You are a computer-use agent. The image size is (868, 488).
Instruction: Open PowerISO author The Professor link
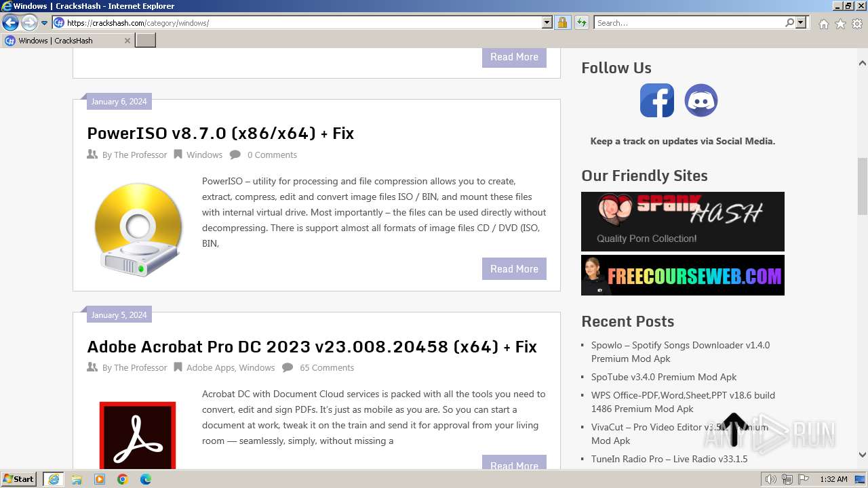tap(140, 155)
